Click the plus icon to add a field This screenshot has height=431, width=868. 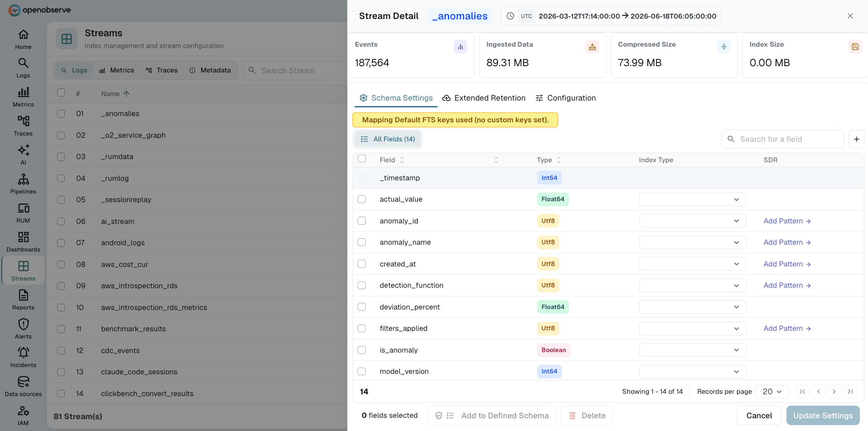tap(856, 139)
